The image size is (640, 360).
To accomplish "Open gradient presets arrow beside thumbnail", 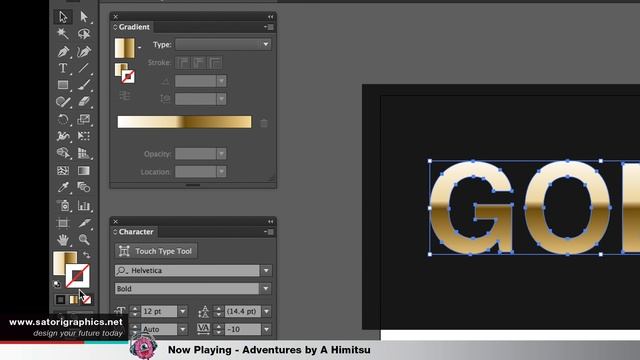I will pyautogui.click(x=140, y=48).
